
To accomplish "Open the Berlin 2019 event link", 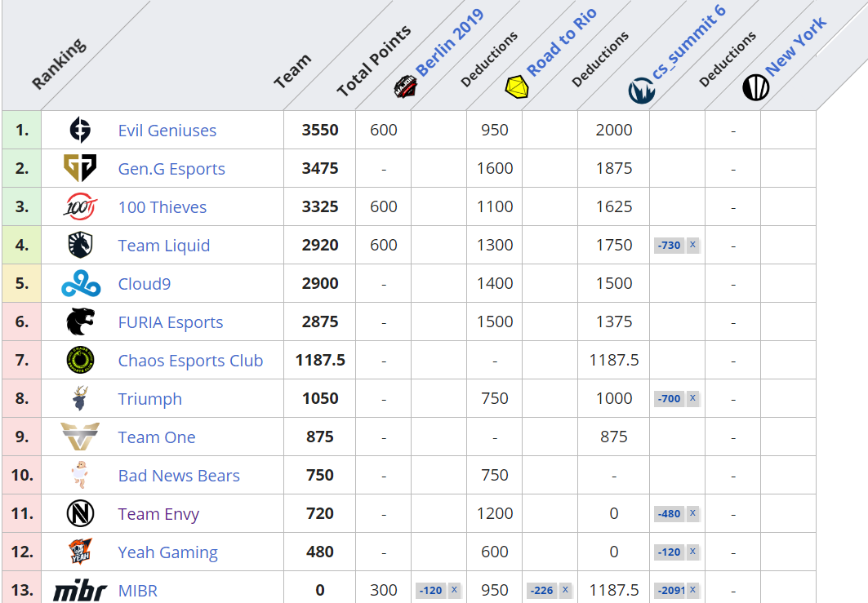I will (449, 43).
